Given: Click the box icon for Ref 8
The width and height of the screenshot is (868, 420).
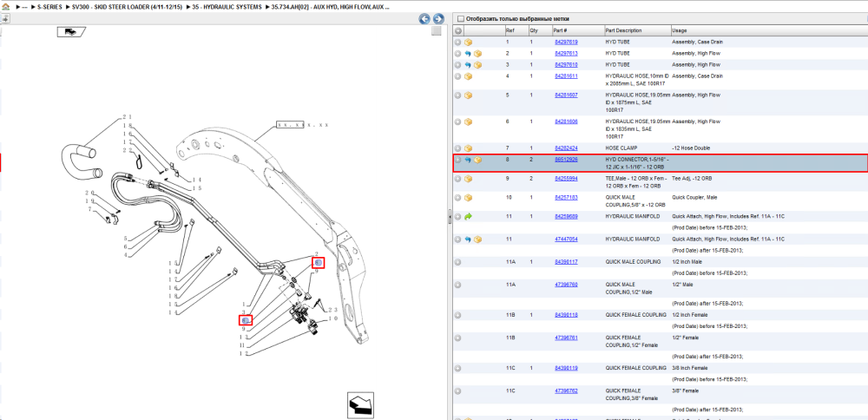Looking at the screenshot, I should click(477, 160).
